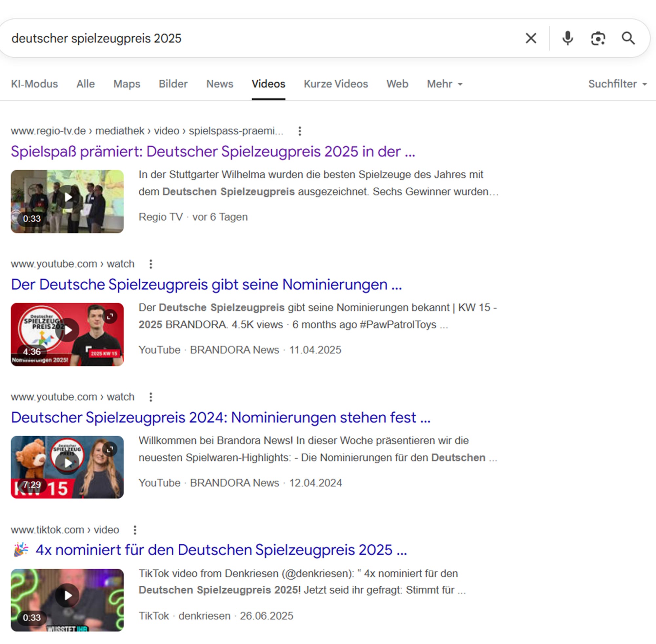This screenshot has height=644, width=656.
Task: Expand preview icon on KW 15 thumbnail
Action: [x=110, y=449]
